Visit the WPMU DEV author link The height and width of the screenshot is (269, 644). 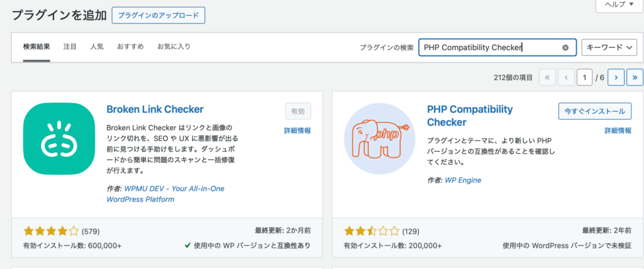tap(165, 194)
